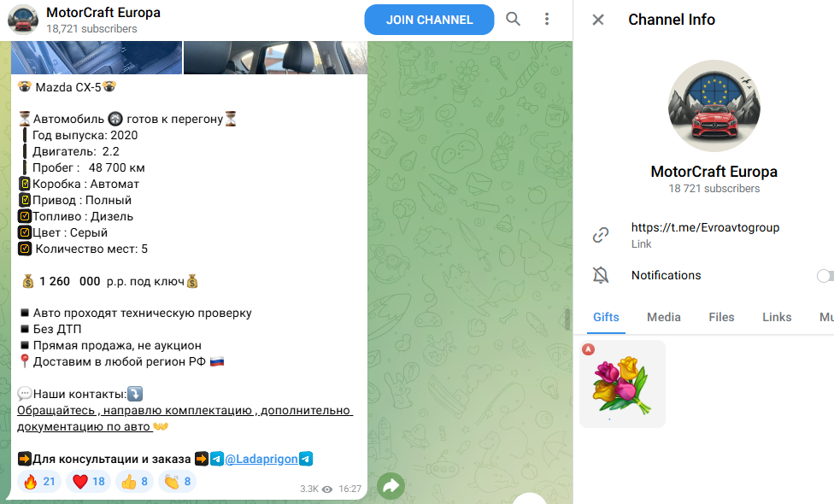Open search in the channel

pos(513,19)
